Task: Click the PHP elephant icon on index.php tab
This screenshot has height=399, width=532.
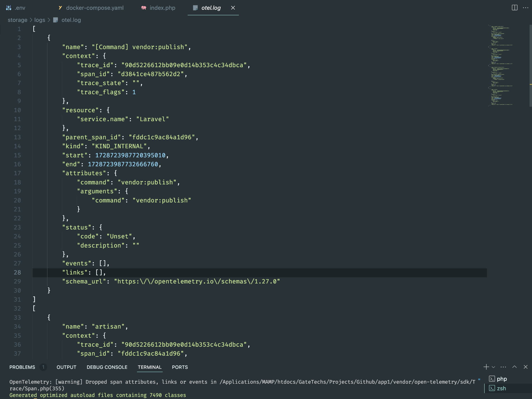Action: (x=144, y=8)
